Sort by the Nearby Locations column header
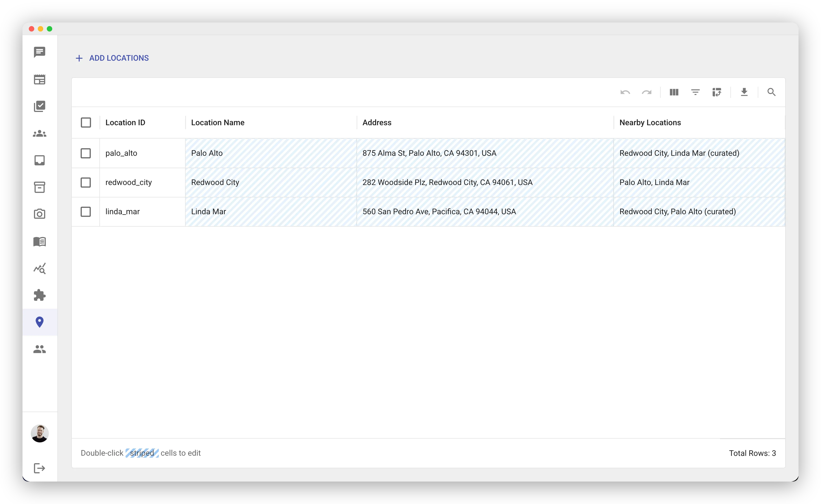821x504 pixels. pos(650,122)
